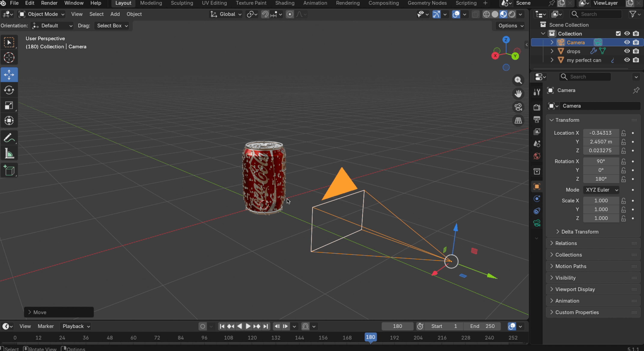Open the Physics properties tab
The height and width of the screenshot is (351, 644).
(x=537, y=199)
